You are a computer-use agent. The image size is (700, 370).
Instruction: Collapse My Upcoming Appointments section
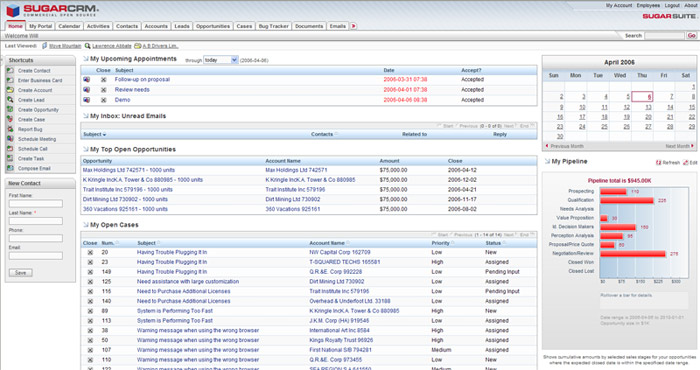[86, 58]
